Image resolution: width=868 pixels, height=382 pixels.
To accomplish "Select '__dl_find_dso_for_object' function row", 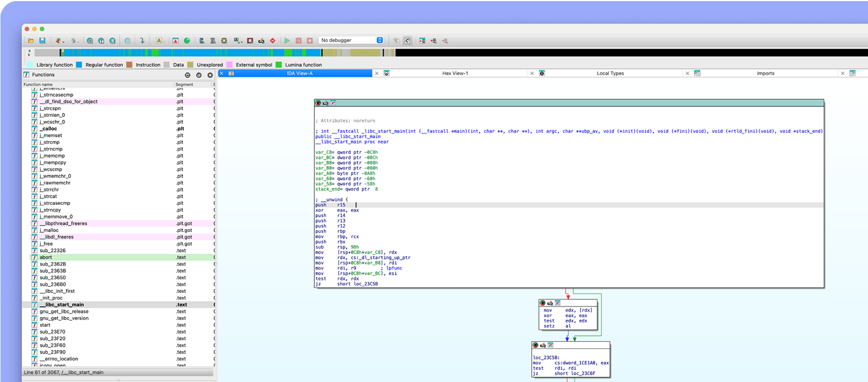I will tap(119, 102).
